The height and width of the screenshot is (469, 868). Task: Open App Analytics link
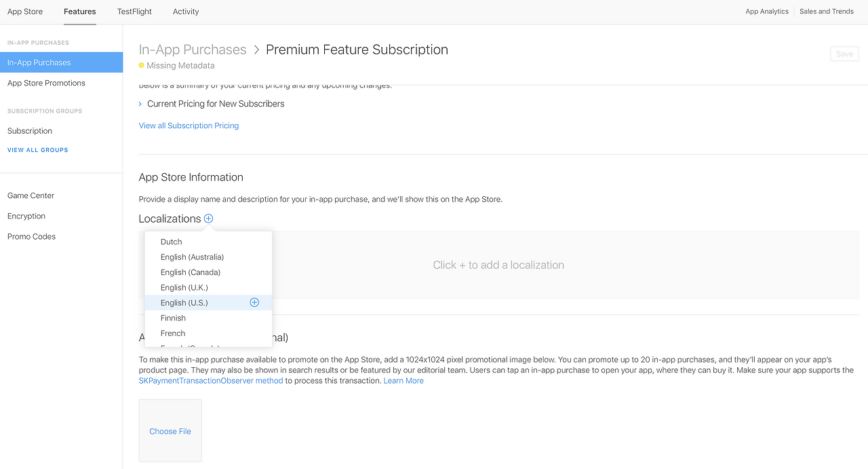click(x=767, y=12)
